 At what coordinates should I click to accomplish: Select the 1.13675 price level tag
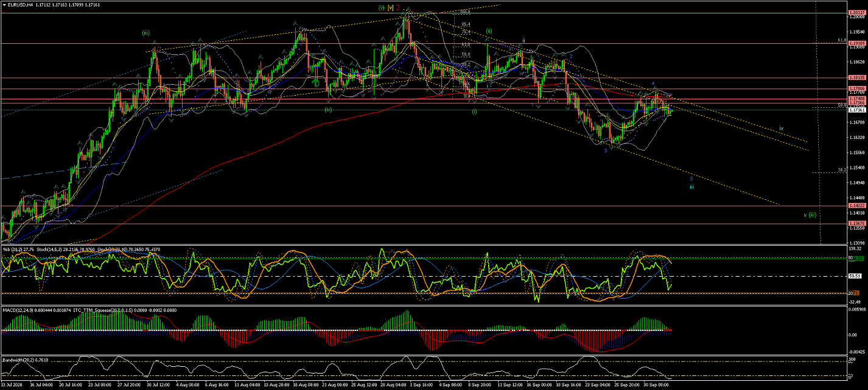pyautogui.click(x=856, y=224)
